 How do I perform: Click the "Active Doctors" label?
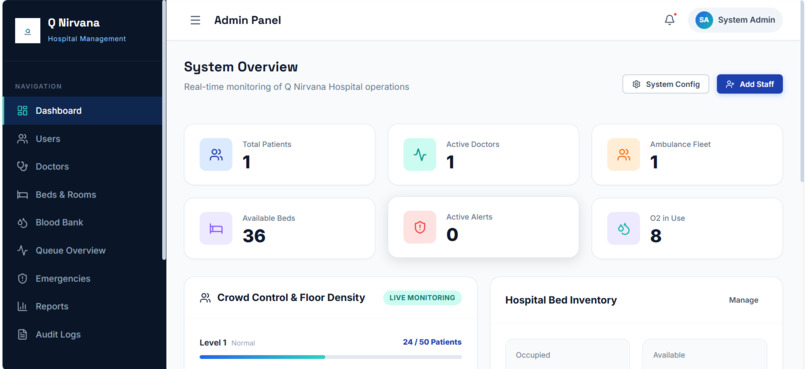[473, 144]
